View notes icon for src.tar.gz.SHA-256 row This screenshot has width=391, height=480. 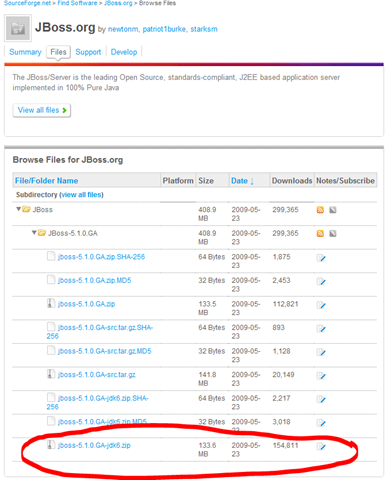click(321, 329)
